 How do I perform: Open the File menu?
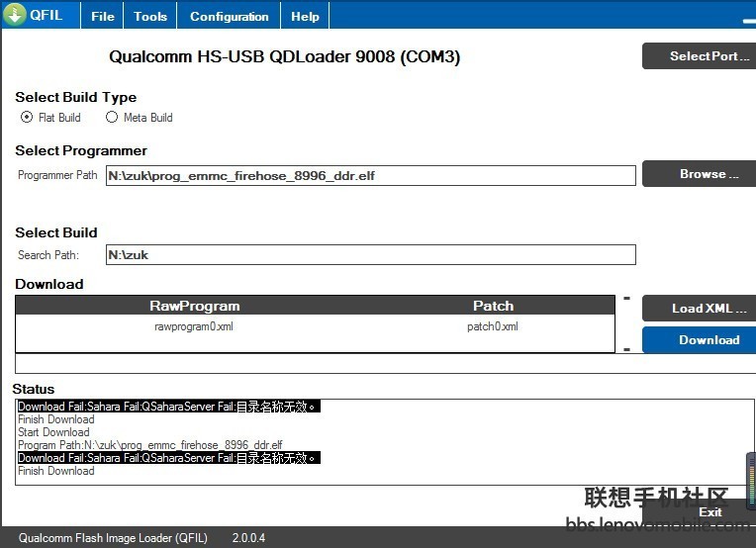point(102,16)
